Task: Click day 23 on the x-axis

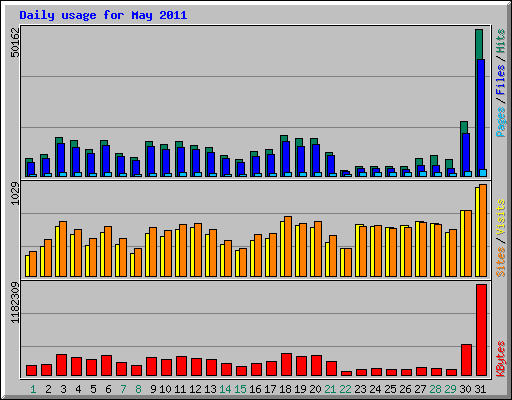Action: [360, 389]
